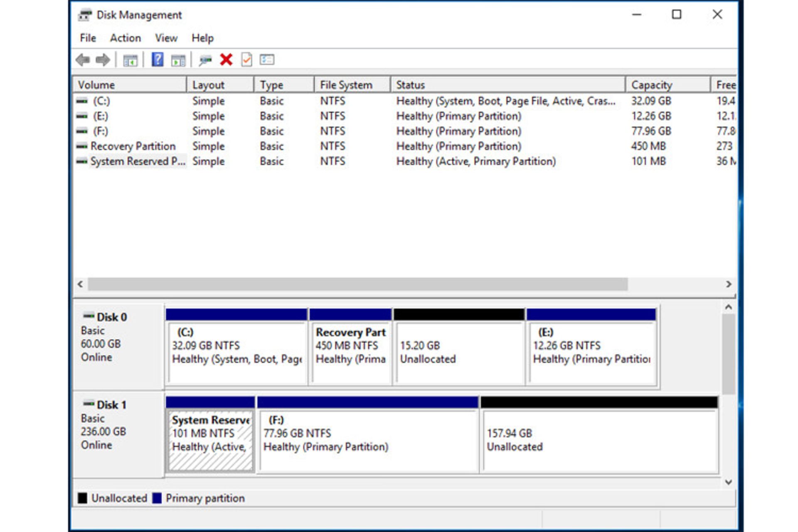Click the Rescan/Refresh disks toolbar icon
This screenshot has width=798, height=532.
205,61
